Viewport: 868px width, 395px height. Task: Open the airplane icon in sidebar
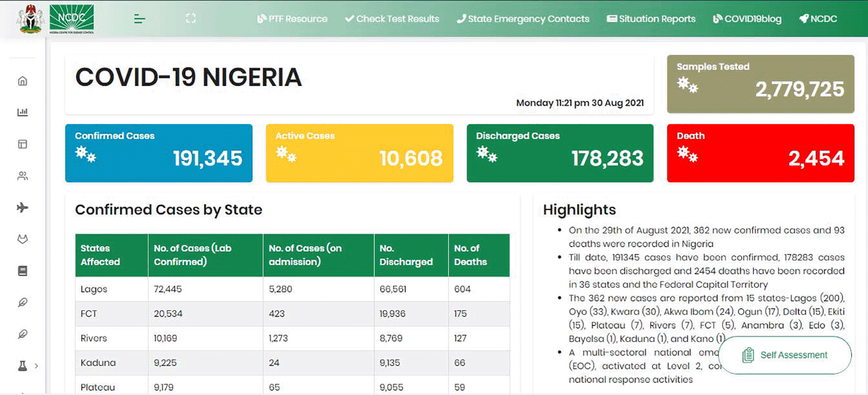tap(23, 207)
